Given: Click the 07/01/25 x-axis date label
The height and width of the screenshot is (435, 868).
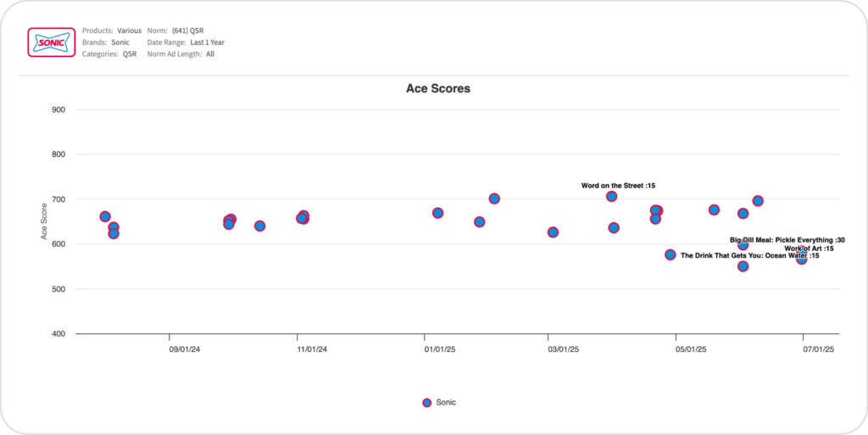Looking at the screenshot, I should click(819, 349).
